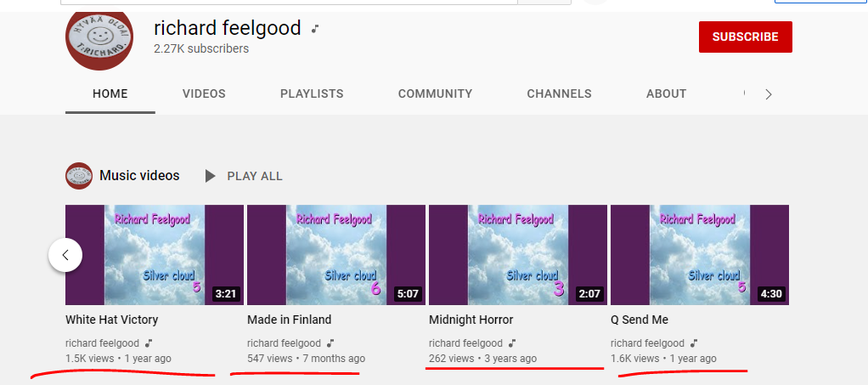This screenshot has height=385, width=868.
Task: Go to previous videos with left arrow
Action: tap(65, 255)
